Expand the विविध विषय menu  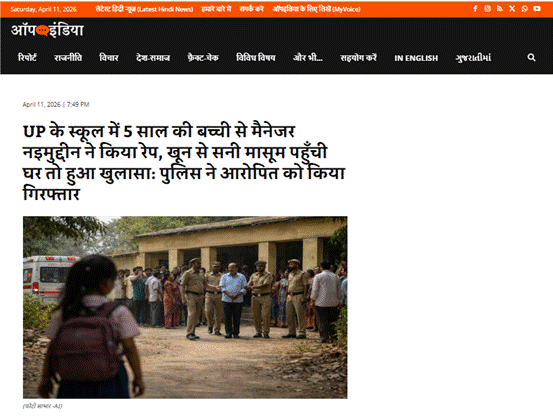click(x=256, y=58)
